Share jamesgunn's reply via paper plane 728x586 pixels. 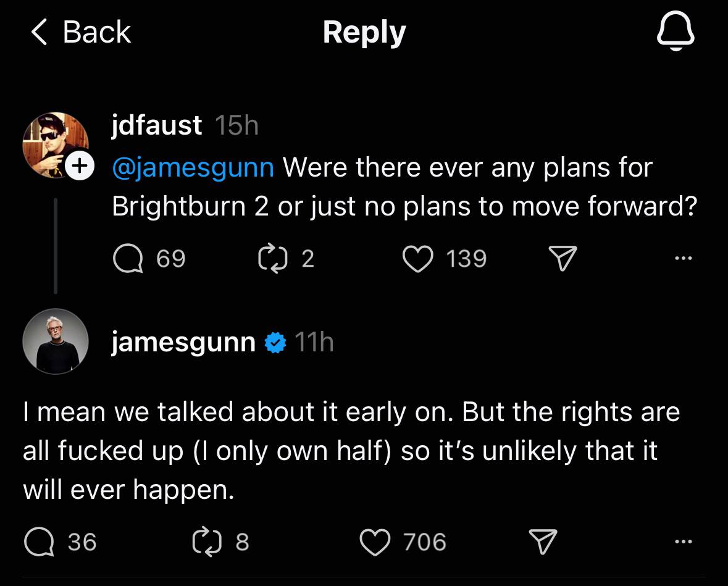tap(543, 542)
